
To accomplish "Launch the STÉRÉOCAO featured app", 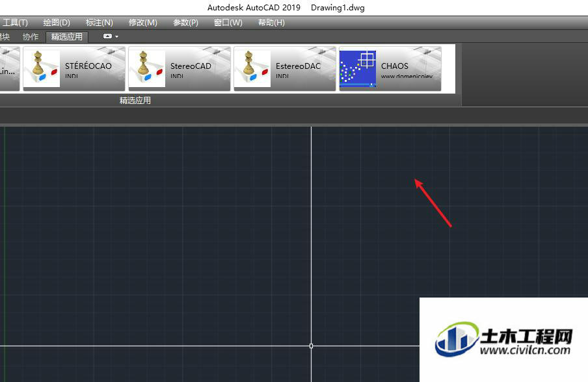I will pos(74,68).
